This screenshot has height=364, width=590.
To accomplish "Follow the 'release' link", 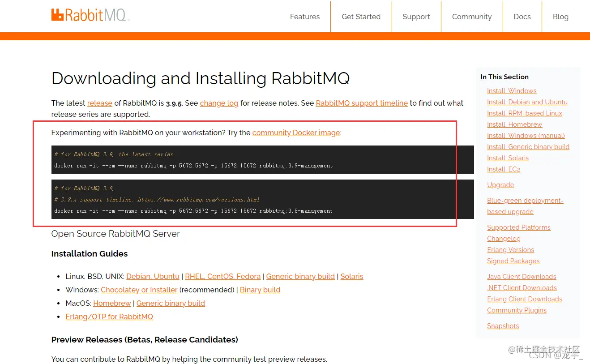I will 100,103.
